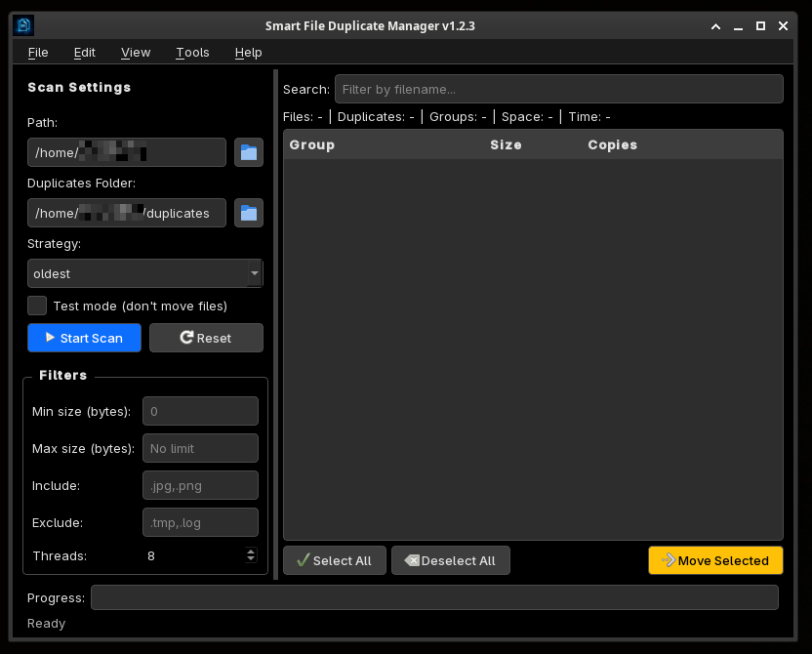Browse for scan Path folder icon
The width and height of the screenshot is (812, 654).
tap(249, 152)
